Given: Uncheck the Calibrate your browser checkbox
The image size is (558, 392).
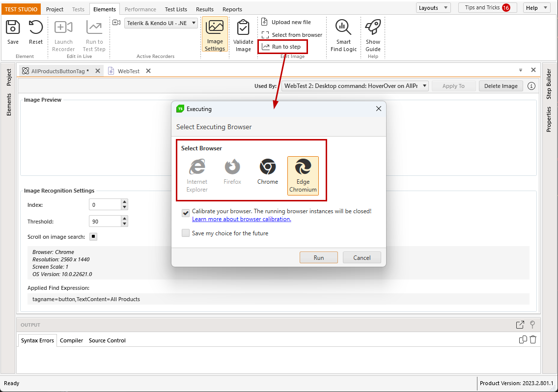Looking at the screenshot, I should point(185,213).
